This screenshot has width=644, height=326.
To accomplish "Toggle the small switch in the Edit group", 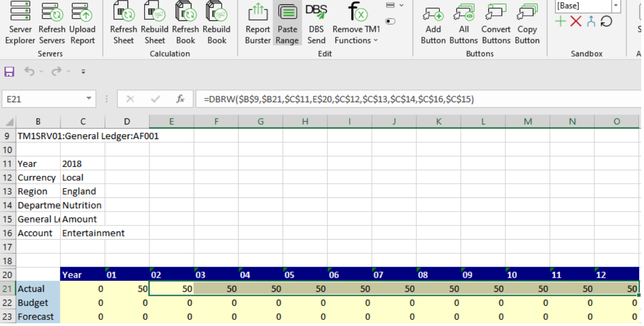I will coord(390,21).
